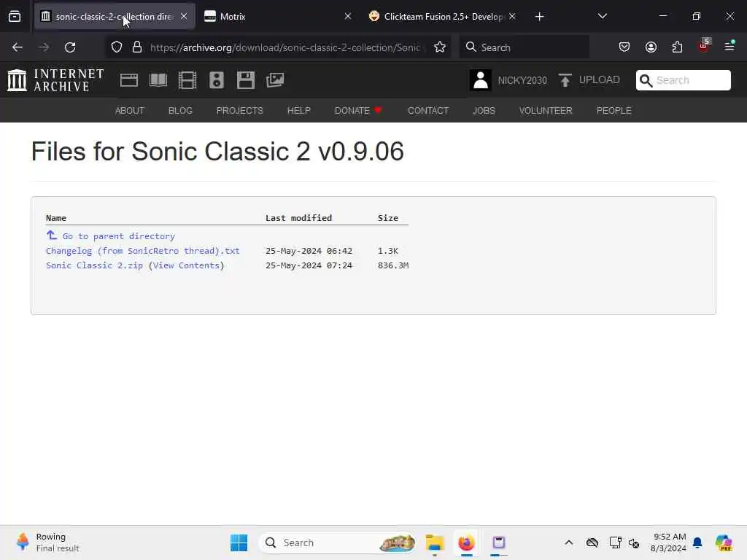Click the taskbar Search box
The width and height of the screenshot is (747, 560).
pos(337,542)
